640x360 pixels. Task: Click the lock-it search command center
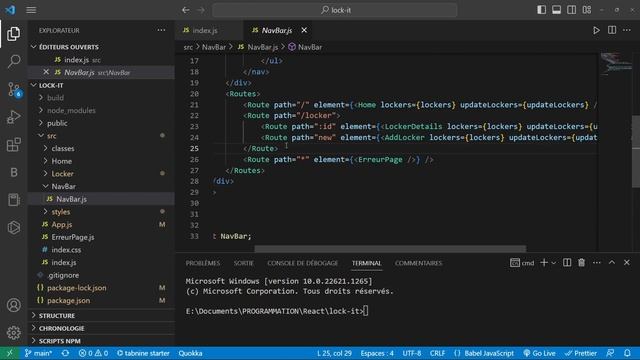(x=335, y=10)
